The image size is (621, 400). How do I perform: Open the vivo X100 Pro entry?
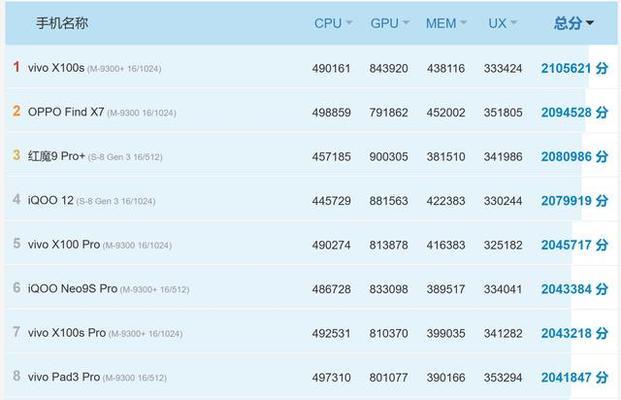click(99, 245)
